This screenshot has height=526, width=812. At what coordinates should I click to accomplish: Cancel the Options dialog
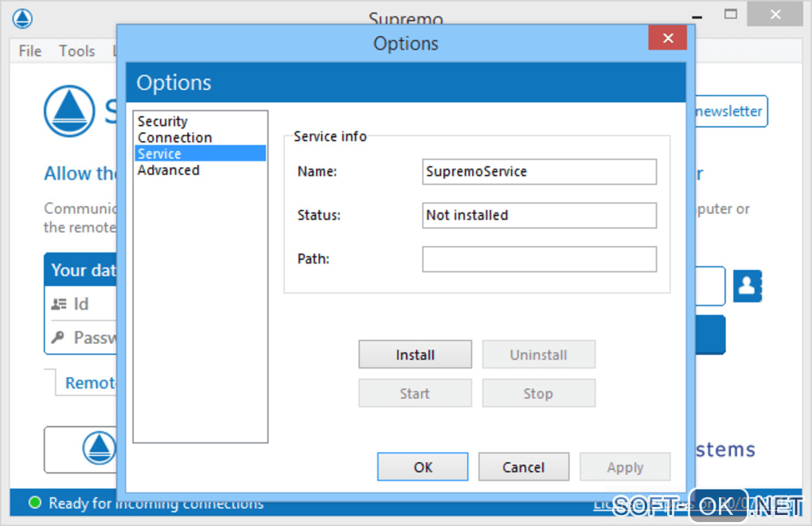tap(524, 467)
